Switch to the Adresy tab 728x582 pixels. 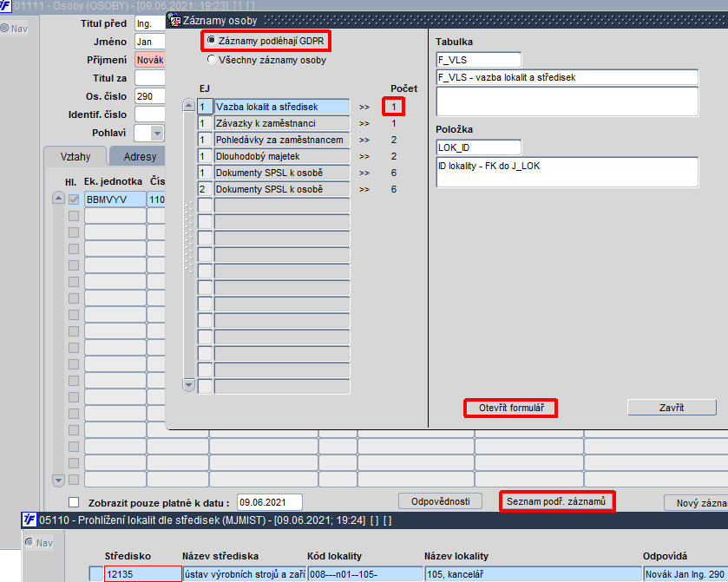pos(137,156)
